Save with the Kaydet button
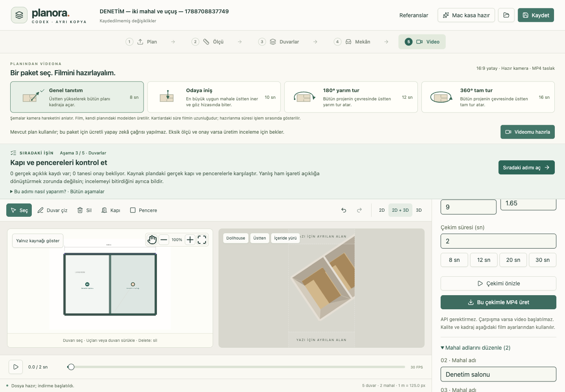This screenshot has height=392, width=565. point(536,15)
